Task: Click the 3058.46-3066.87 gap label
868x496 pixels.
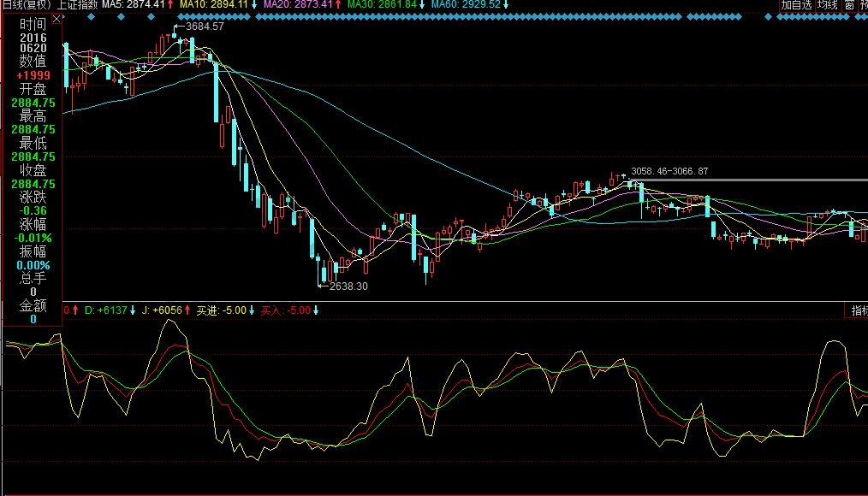Action: 669,172
